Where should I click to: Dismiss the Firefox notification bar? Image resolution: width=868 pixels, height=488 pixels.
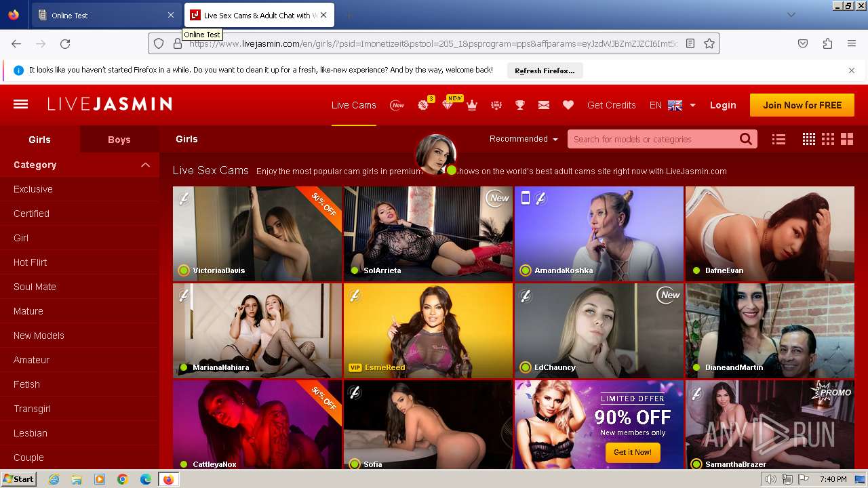coord(852,70)
